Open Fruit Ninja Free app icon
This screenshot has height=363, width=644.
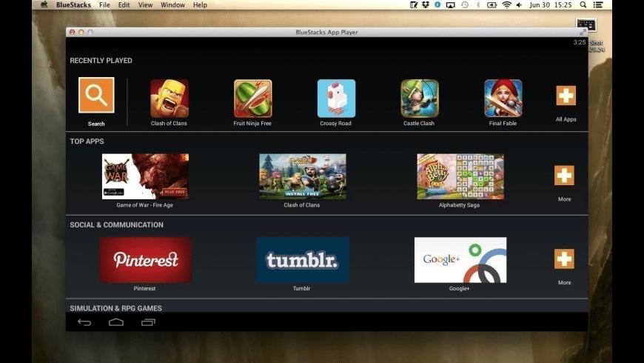tap(252, 99)
